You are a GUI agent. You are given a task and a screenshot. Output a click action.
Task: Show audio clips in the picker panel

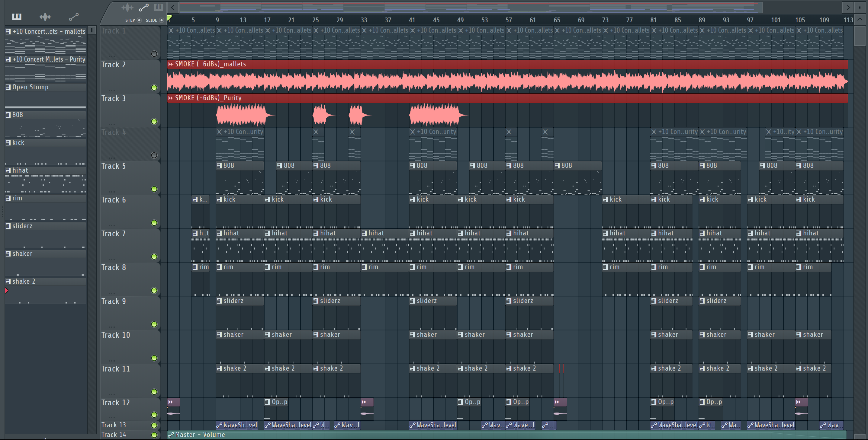45,17
